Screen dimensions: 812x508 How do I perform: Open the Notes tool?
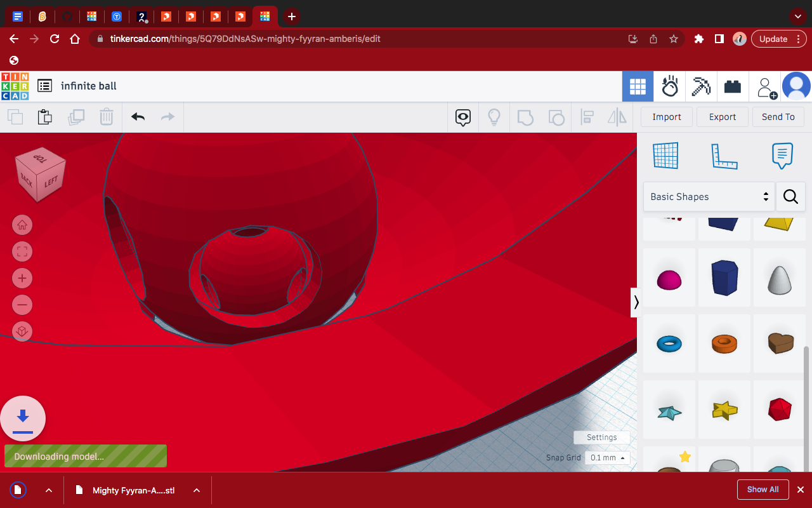coord(782,156)
